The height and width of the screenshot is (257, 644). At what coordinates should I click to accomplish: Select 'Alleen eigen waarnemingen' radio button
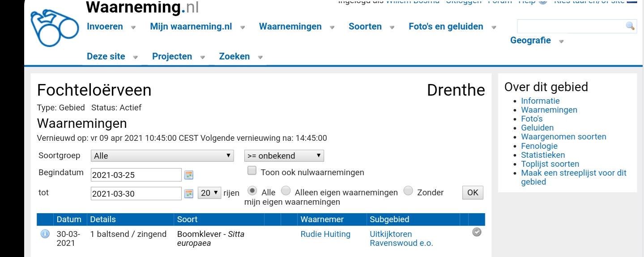[x=286, y=191]
